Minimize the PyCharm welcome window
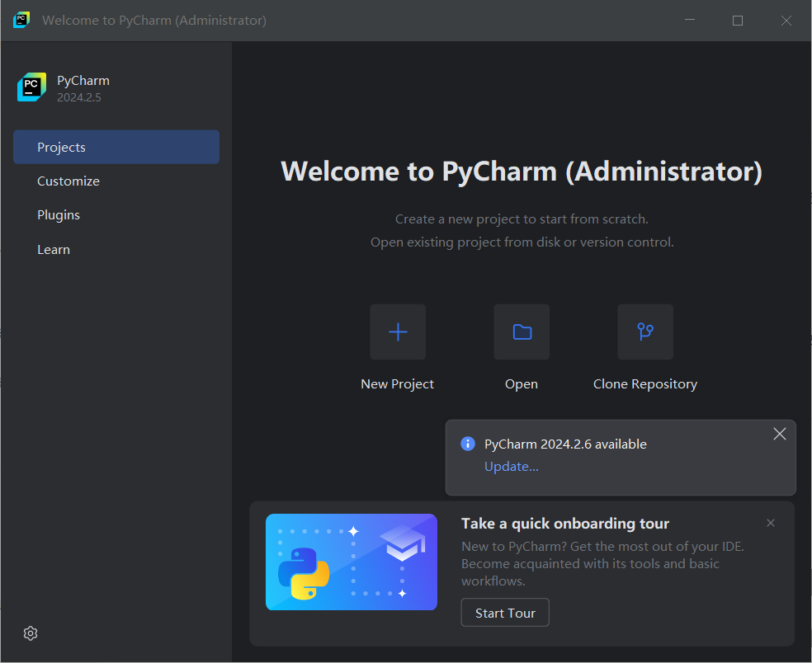Viewport: 812px width, 663px height. click(690, 20)
